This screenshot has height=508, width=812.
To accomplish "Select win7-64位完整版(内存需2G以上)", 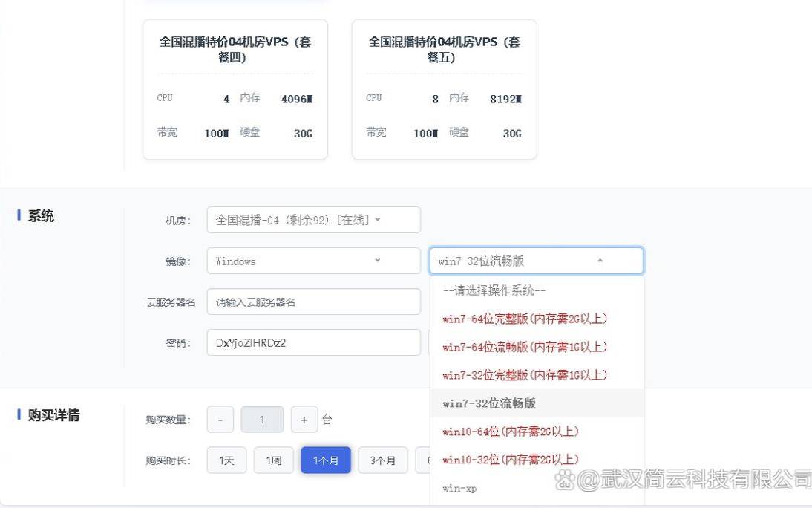I will [523, 319].
